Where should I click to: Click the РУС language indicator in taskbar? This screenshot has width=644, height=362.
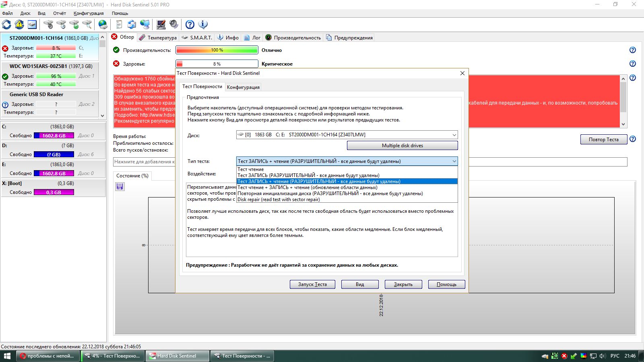pos(615,356)
